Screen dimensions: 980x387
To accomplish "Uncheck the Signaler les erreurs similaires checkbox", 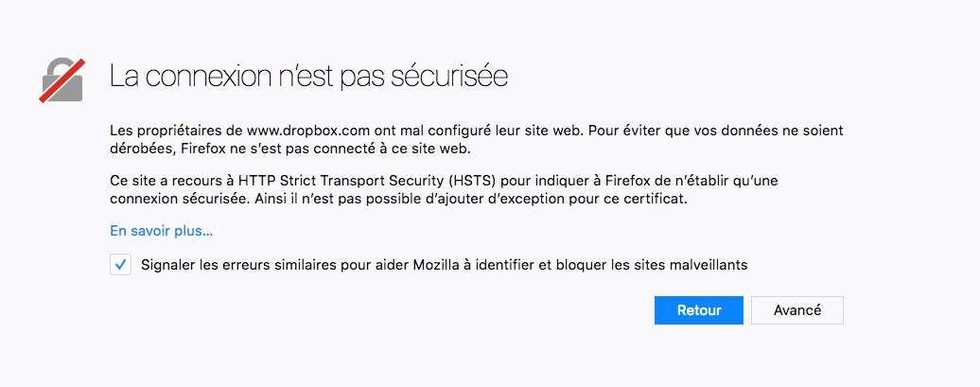I will [x=120, y=265].
